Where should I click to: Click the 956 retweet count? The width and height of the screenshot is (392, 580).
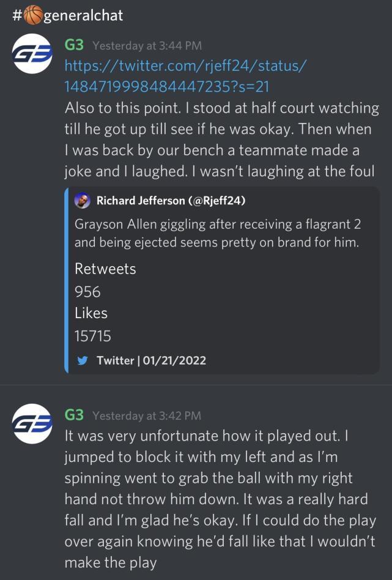tap(87, 292)
